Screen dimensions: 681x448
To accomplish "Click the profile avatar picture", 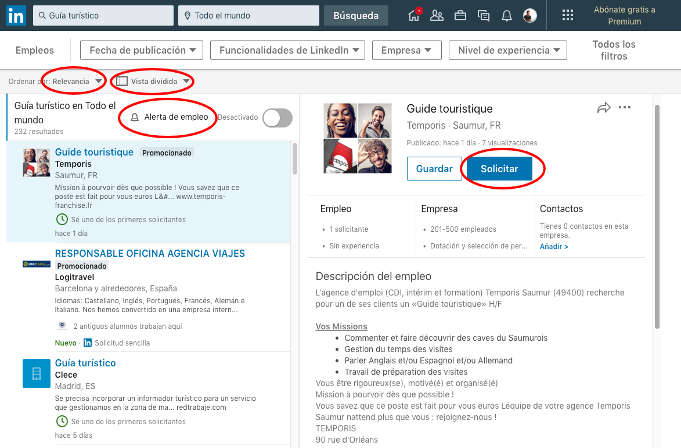I will click(530, 15).
